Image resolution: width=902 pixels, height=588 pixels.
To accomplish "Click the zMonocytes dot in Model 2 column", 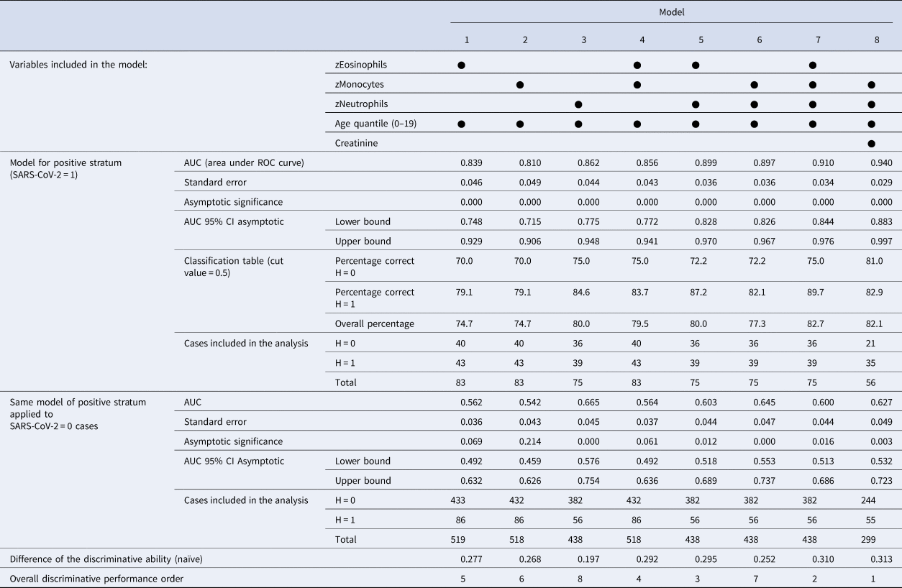I will pyautogui.click(x=520, y=85).
